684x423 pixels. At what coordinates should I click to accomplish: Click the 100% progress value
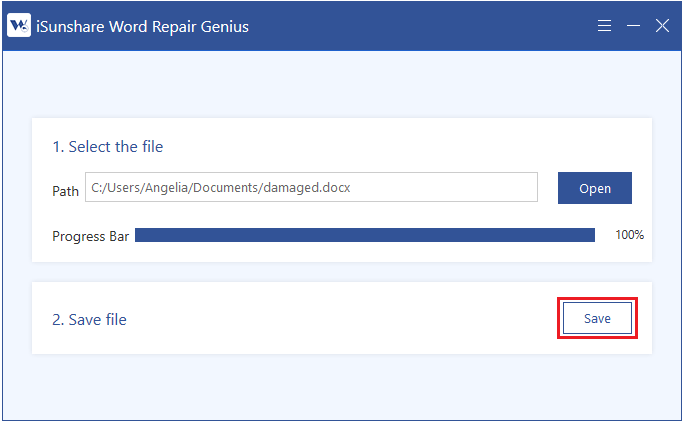click(x=629, y=235)
